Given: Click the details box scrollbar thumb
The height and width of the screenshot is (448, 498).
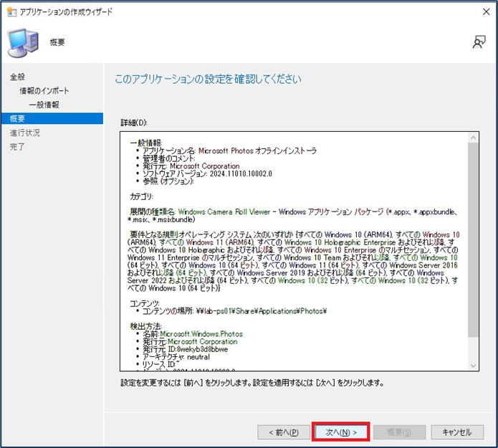Looking at the screenshot, I should 473,240.
